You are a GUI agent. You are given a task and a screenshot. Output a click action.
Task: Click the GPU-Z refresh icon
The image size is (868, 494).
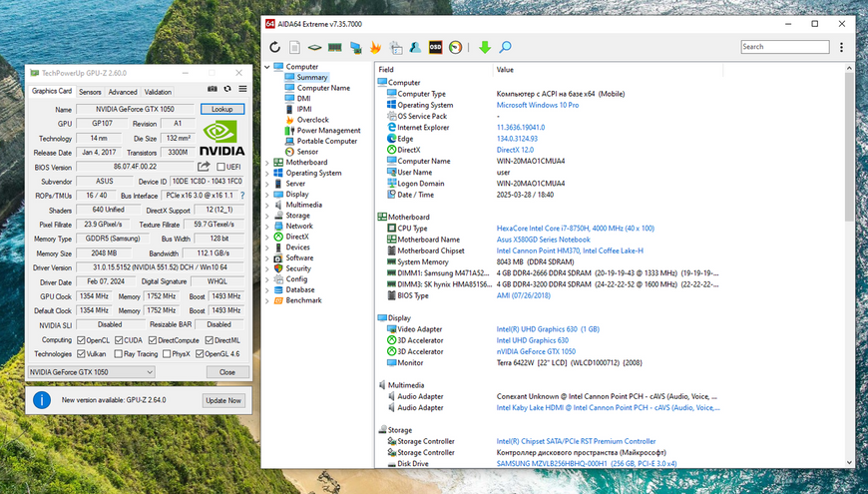click(227, 89)
